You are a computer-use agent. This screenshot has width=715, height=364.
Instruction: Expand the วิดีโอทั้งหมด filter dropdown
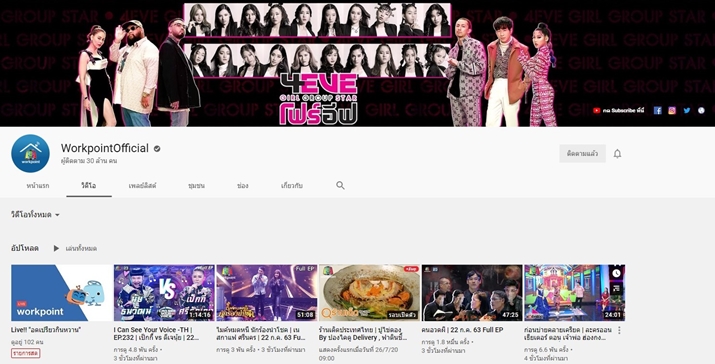click(36, 215)
